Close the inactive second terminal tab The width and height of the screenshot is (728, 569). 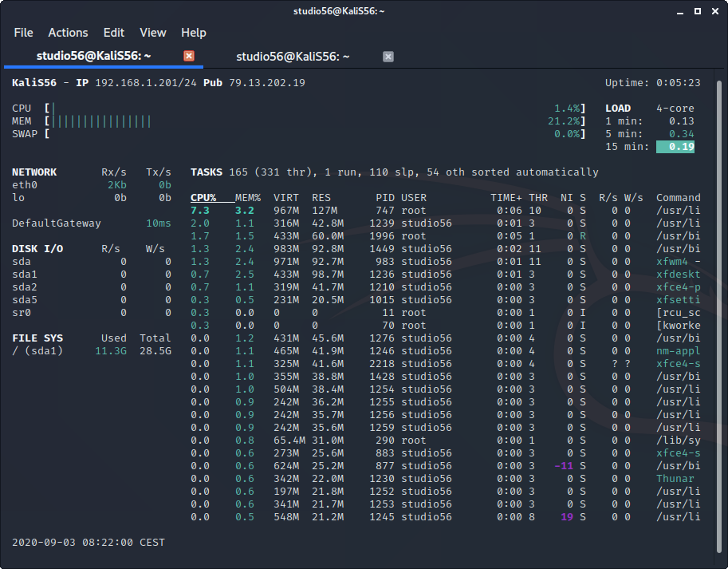(x=388, y=56)
